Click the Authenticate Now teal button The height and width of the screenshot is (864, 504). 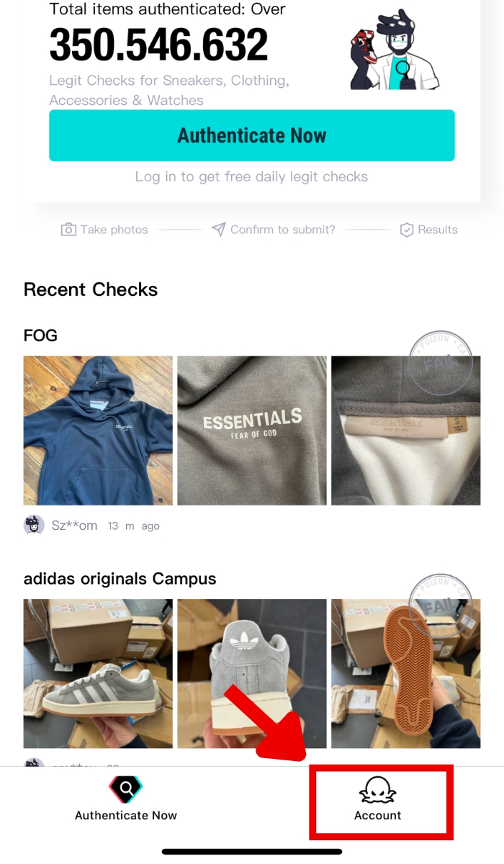[x=252, y=135]
